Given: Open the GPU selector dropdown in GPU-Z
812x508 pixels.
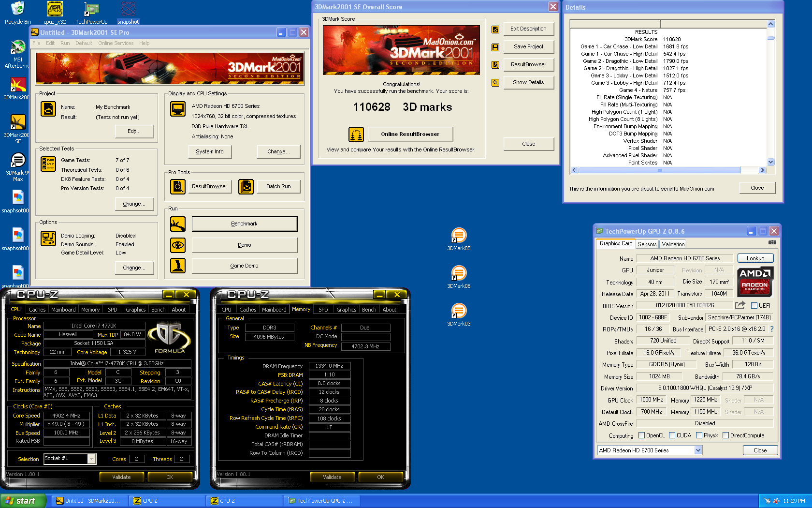Looking at the screenshot, I should coord(698,450).
